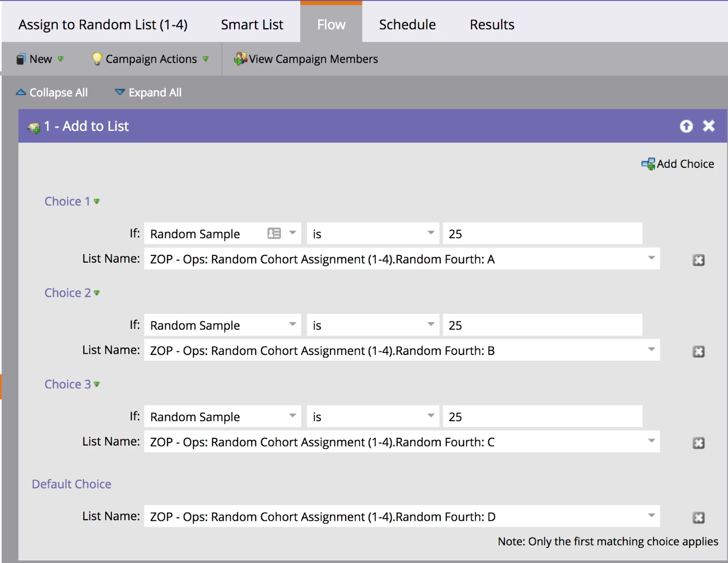
Task: Click the list-picker icon in the Choice 1 Random Sample field
Action: 274,234
